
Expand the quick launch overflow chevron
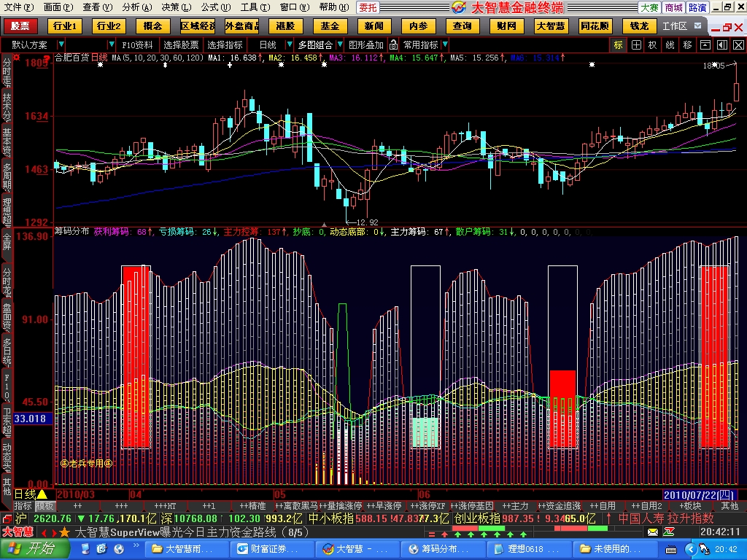(136, 545)
